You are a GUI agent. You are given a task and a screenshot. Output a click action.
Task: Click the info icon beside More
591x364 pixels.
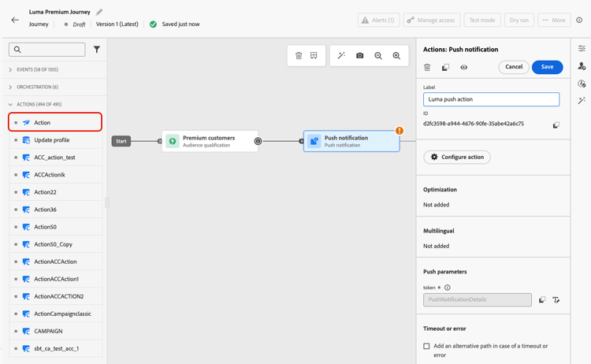tap(579, 20)
